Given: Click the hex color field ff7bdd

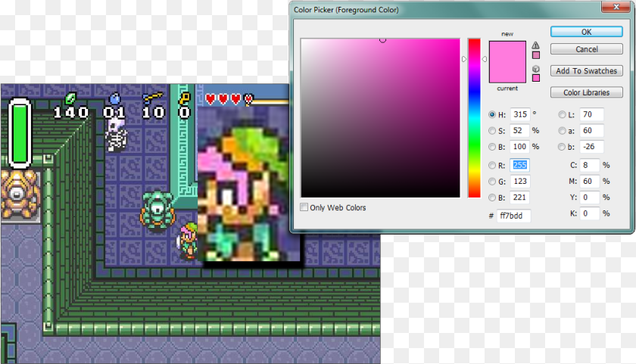Looking at the screenshot, I should [513, 216].
